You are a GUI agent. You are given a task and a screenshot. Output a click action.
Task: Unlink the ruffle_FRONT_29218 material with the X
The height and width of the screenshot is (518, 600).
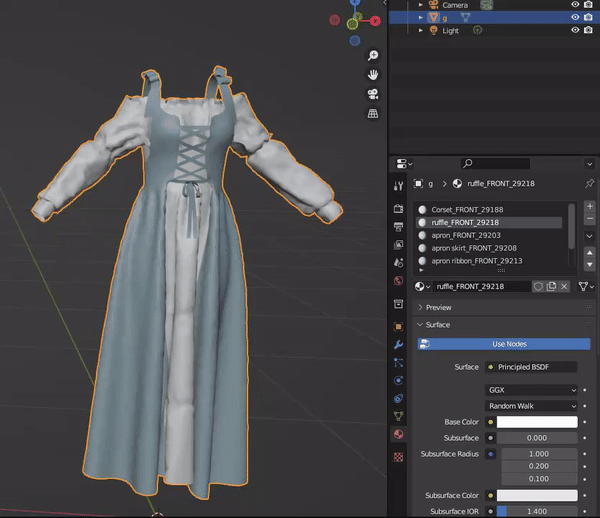[x=564, y=286]
